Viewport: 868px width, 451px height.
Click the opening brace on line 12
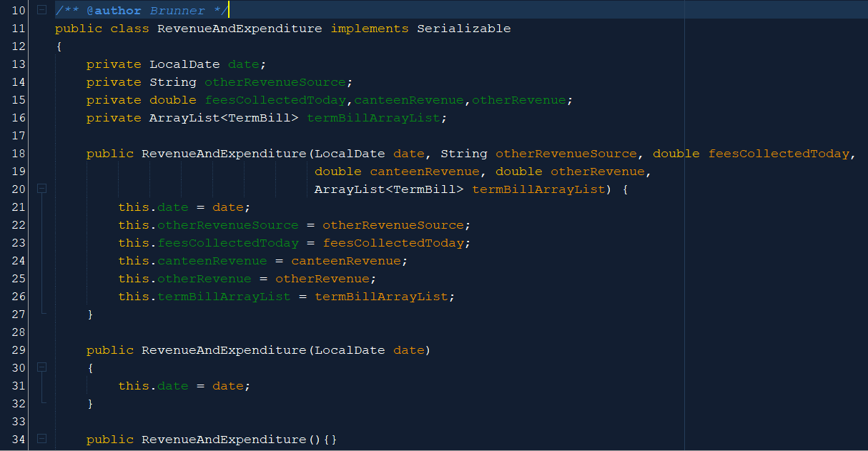pyautogui.click(x=59, y=46)
